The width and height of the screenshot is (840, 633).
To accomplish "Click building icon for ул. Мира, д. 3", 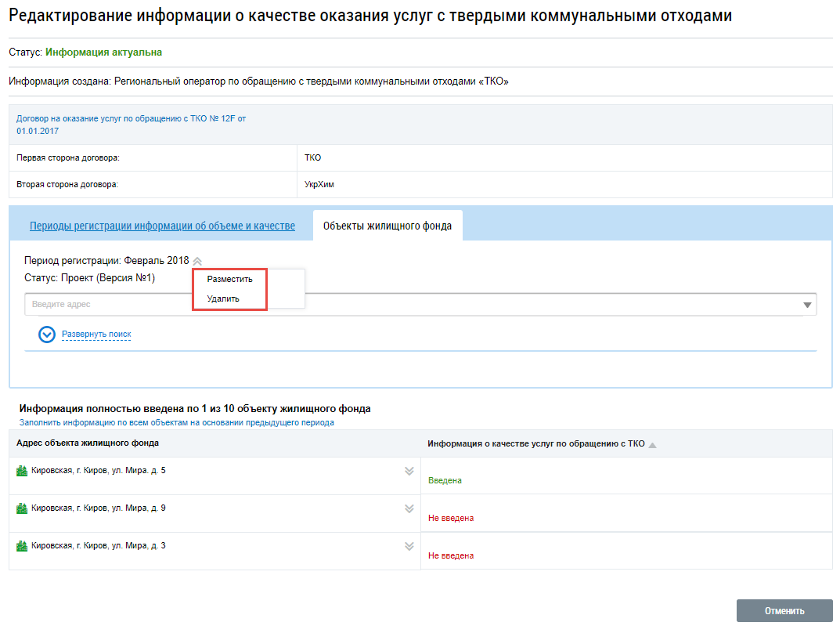I will 22,546.
